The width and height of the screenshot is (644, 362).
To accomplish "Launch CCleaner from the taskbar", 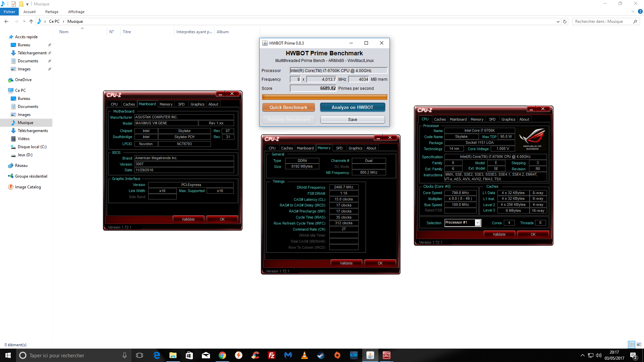I will pos(255,355).
